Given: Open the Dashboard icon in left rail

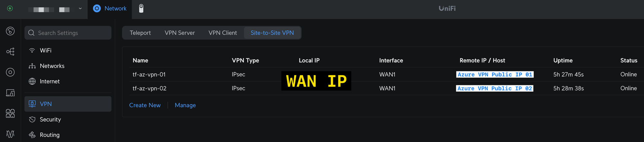Looking at the screenshot, I should (x=10, y=31).
